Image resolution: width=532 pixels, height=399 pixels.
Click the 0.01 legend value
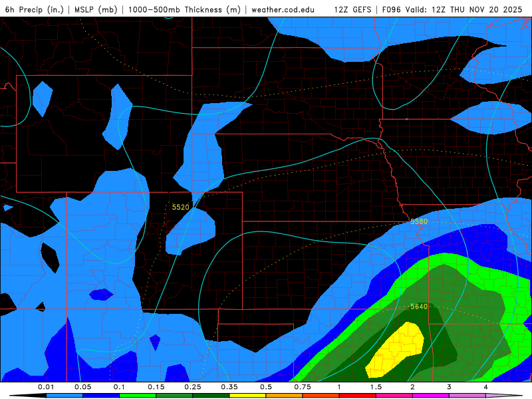(x=46, y=387)
